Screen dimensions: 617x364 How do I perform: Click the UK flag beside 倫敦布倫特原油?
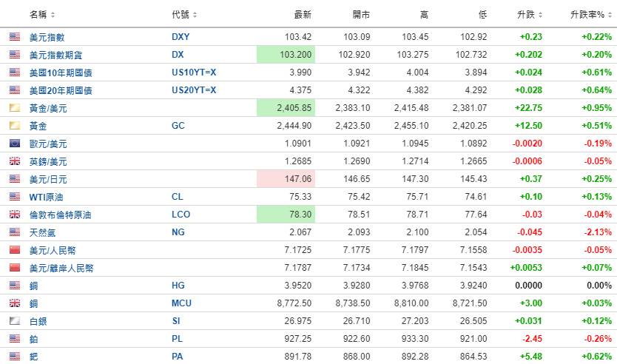15,215
